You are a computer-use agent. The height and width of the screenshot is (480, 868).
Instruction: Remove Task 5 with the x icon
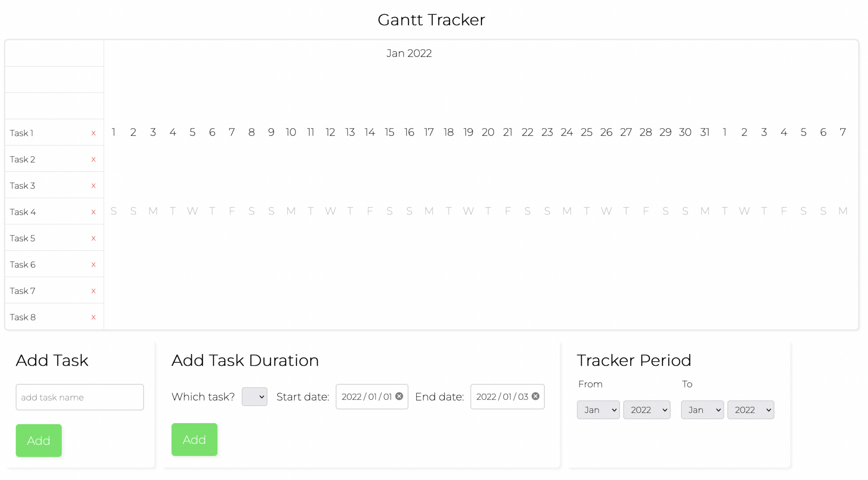click(94, 238)
